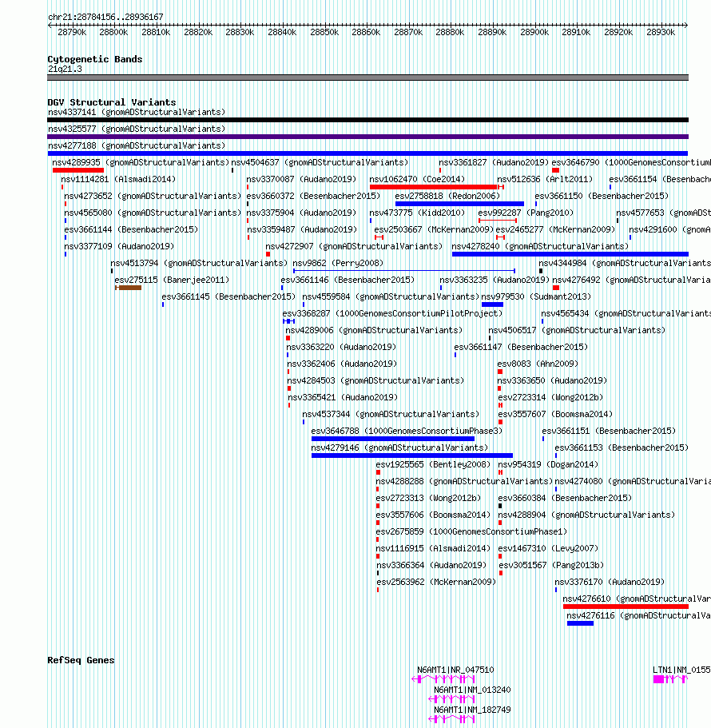The height and width of the screenshot is (728, 711).
Task: Click the chr21:28784156..28936167 region text
Action: (105, 17)
